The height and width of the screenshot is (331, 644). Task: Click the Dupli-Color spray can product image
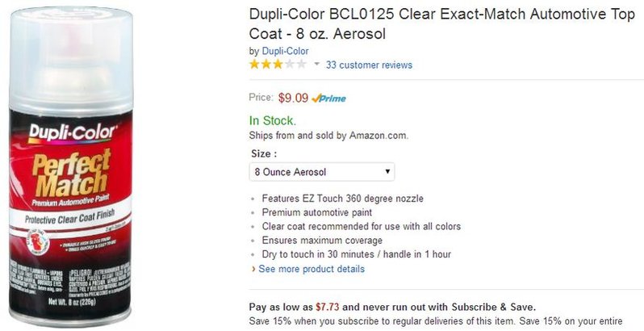click(x=71, y=165)
